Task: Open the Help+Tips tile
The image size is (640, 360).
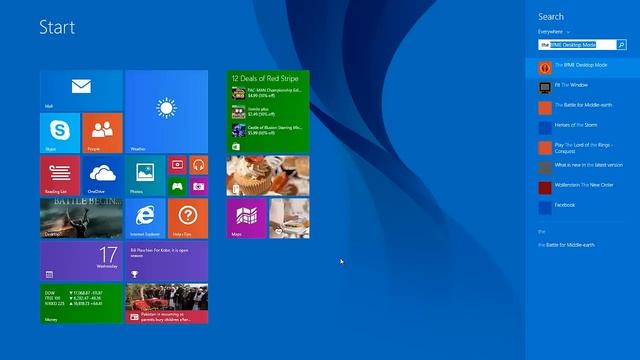Action: coord(188,218)
